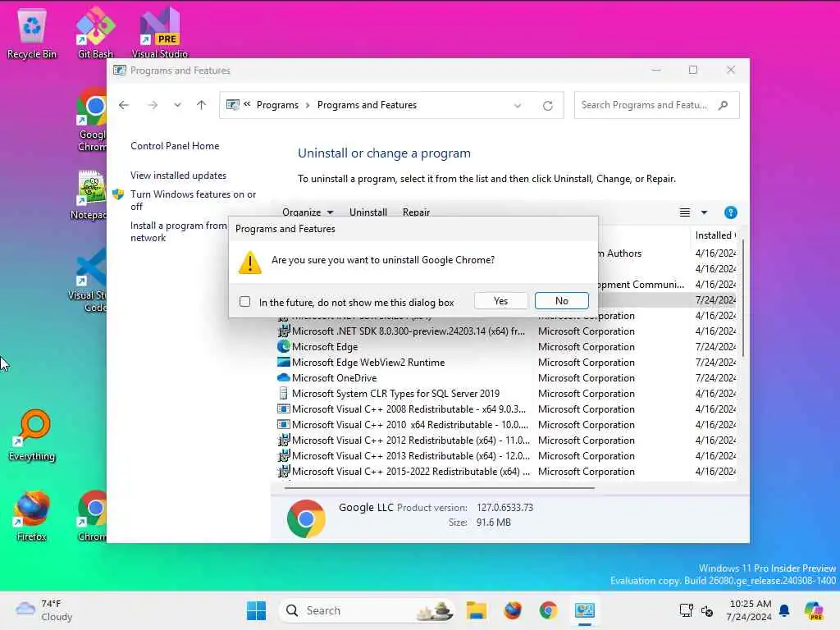Screen dimensions: 840x630
Task: Click the muted volume tray icon
Action: pos(707,610)
